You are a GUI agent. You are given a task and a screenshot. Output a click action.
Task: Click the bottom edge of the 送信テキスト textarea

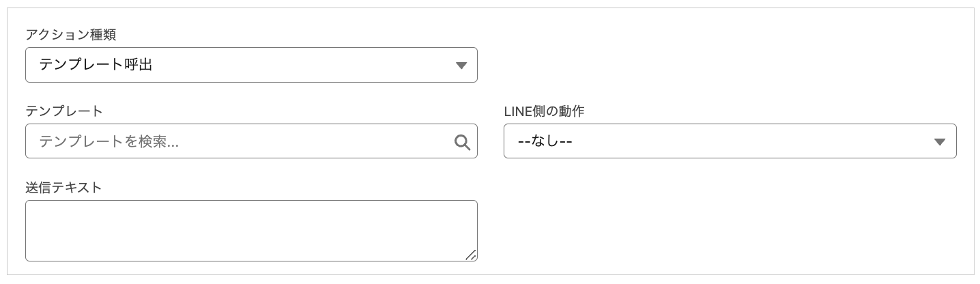click(250, 261)
